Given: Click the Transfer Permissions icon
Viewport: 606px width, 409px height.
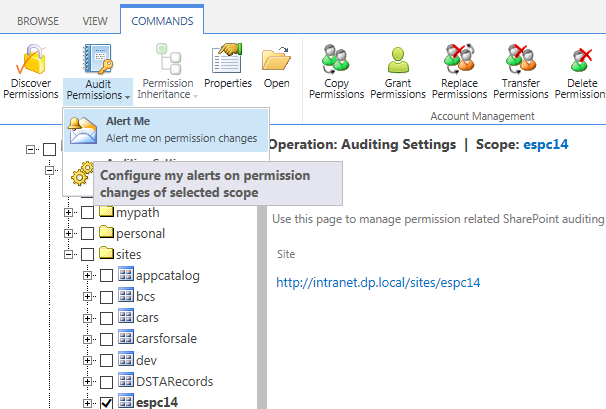Looking at the screenshot, I should (x=521, y=59).
